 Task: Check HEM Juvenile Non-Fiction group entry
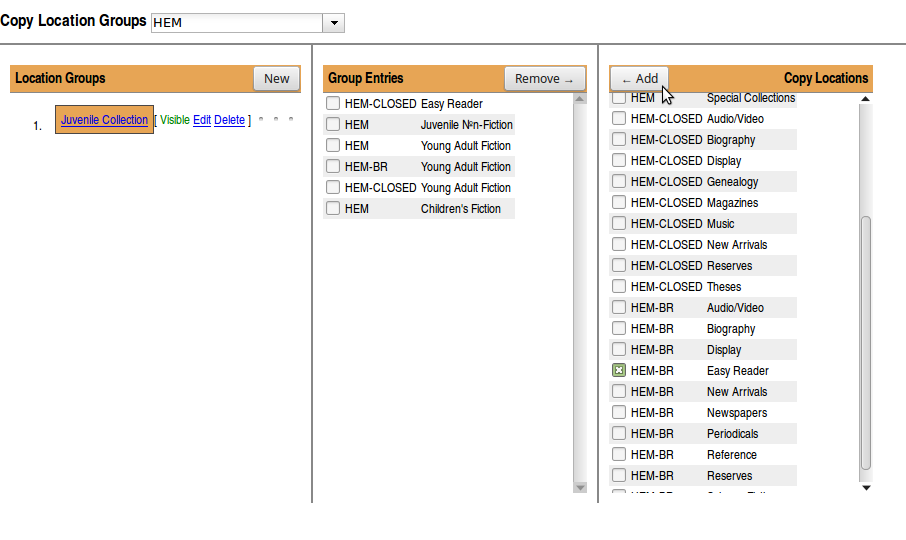click(333, 124)
